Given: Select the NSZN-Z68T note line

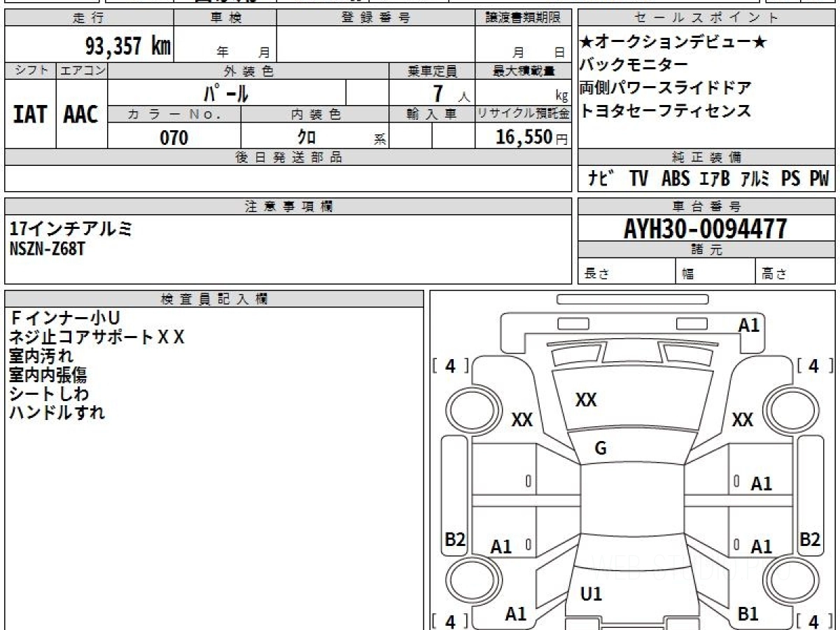Looking at the screenshot, I should click(47, 249).
